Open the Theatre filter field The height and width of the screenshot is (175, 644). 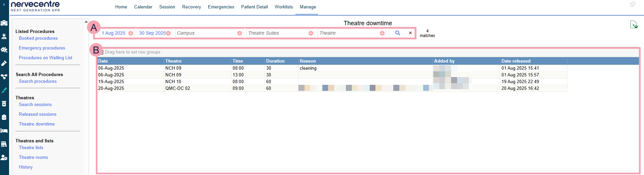click(x=348, y=33)
